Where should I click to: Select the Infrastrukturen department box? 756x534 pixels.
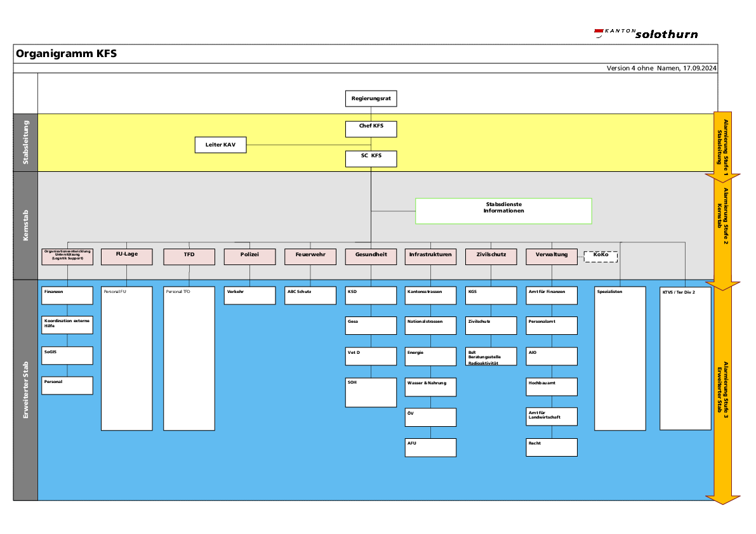(x=430, y=256)
